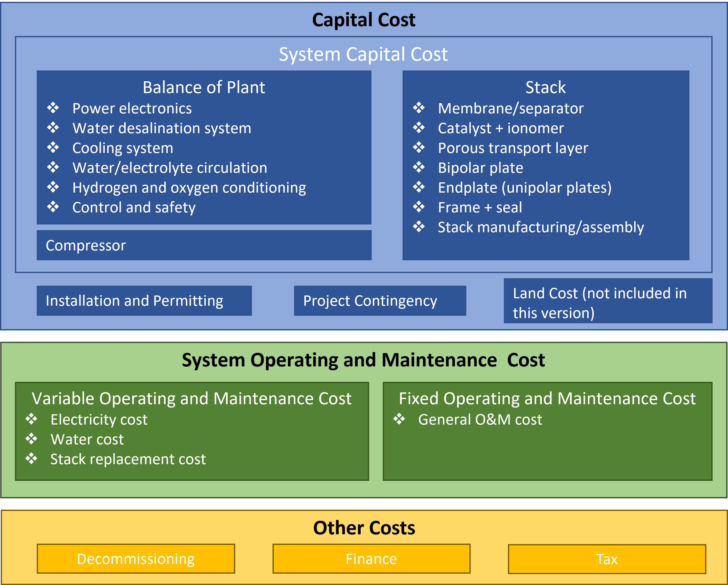The image size is (728, 585).
Task: Click the Balance of Plant heading
Action: click(x=204, y=87)
